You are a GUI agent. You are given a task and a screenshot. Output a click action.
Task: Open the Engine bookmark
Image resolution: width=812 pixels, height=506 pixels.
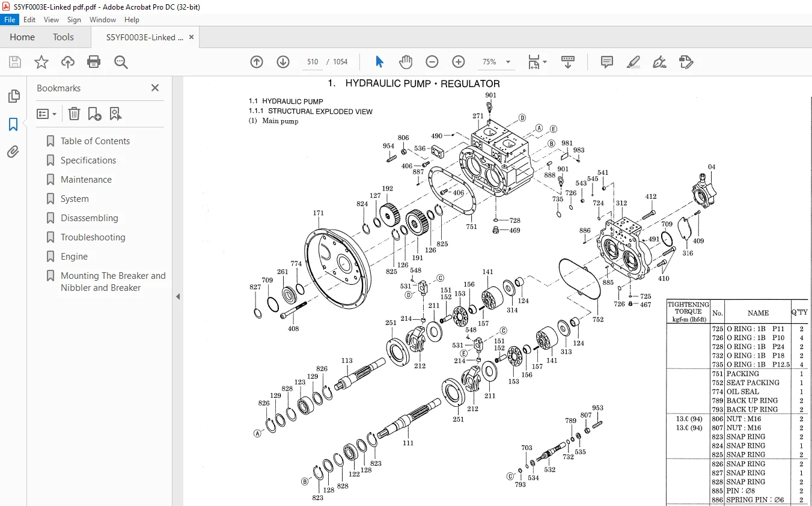tap(74, 257)
